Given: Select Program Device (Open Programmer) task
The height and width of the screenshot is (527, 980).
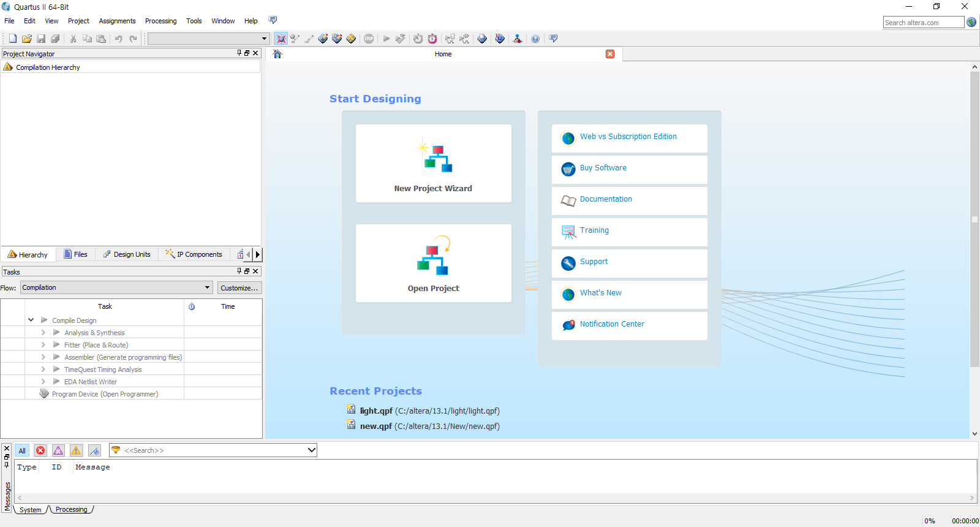Looking at the screenshot, I should pyautogui.click(x=105, y=394).
